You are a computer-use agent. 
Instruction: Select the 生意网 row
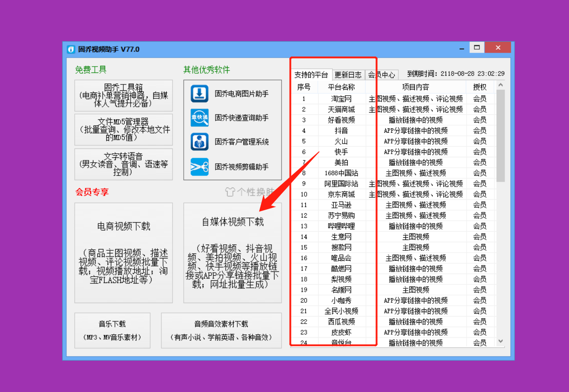(393, 237)
